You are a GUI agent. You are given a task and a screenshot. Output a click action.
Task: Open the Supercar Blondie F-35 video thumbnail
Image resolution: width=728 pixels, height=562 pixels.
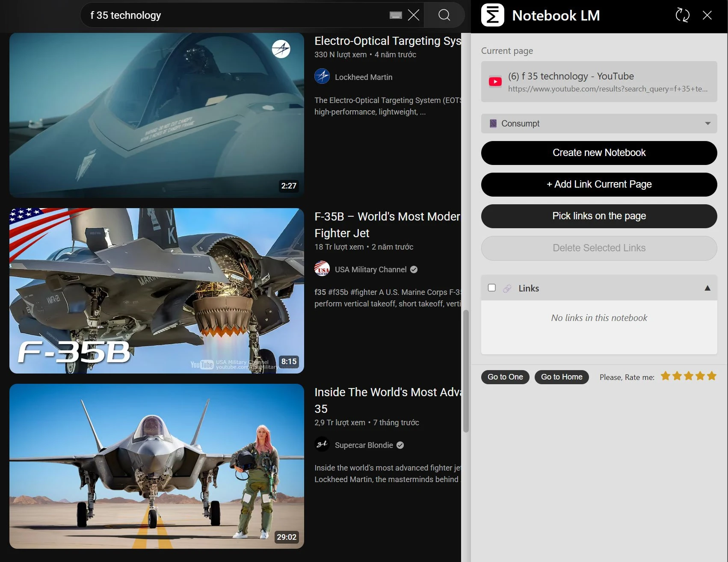(157, 466)
